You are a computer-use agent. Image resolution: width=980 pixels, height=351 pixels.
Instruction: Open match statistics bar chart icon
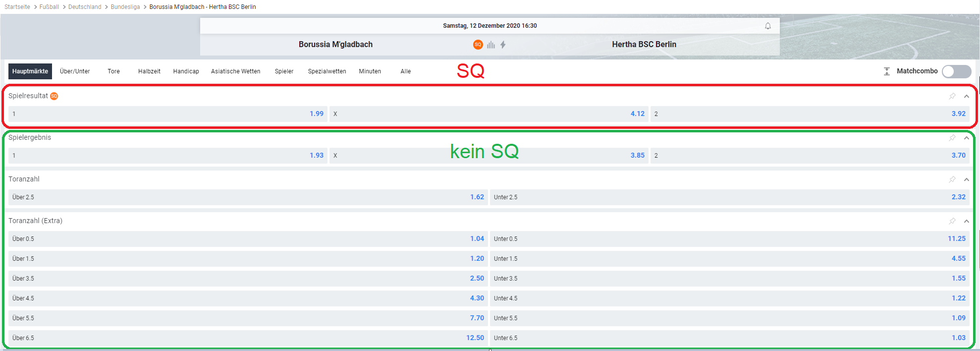coord(490,45)
